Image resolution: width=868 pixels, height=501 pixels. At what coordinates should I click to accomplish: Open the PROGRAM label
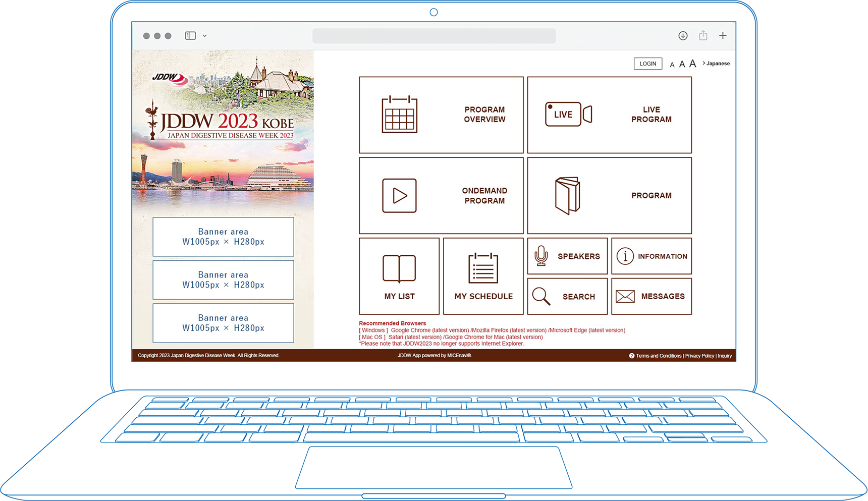(x=651, y=196)
